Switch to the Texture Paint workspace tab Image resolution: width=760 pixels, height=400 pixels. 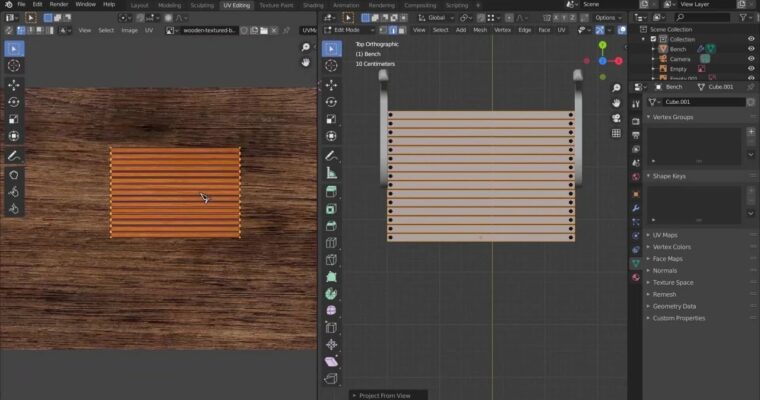pyautogui.click(x=276, y=5)
